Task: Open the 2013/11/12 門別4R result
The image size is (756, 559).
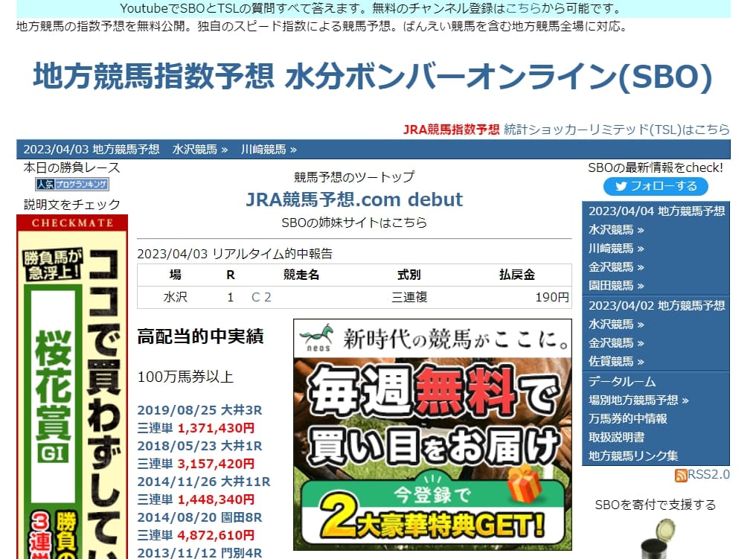Action: (x=199, y=553)
